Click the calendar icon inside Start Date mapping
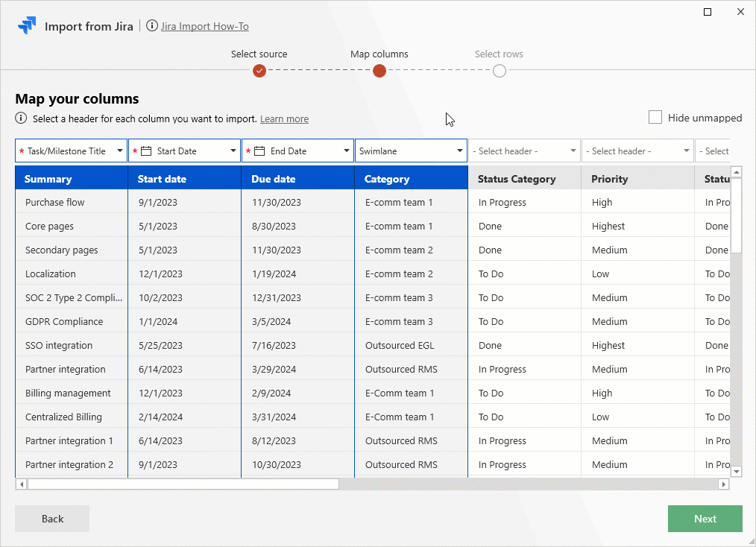This screenshot has height=547, width=756. coord(145,151)
